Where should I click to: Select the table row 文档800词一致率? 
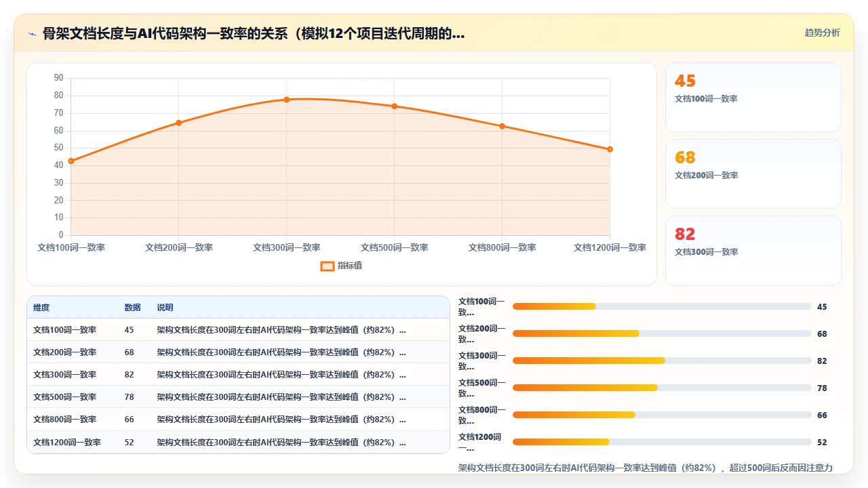click(238, 419)
